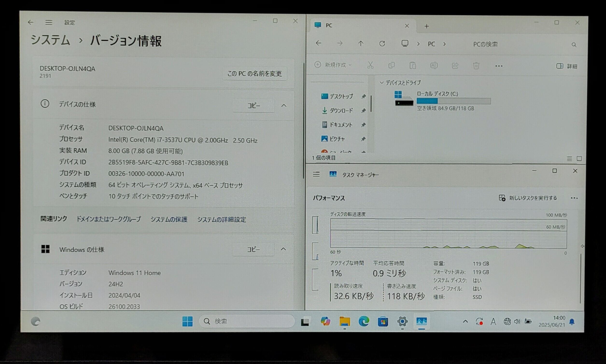Click the Explorer search magnifier icon
Image resolution: width=606 pixels, height=364 pixels.
coord(574,45)
